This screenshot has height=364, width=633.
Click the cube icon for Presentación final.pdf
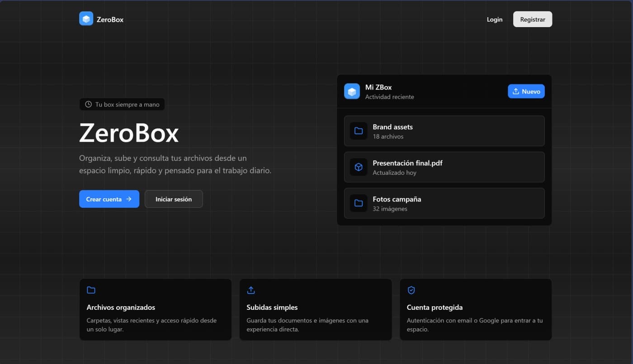(x=359, y=167)
